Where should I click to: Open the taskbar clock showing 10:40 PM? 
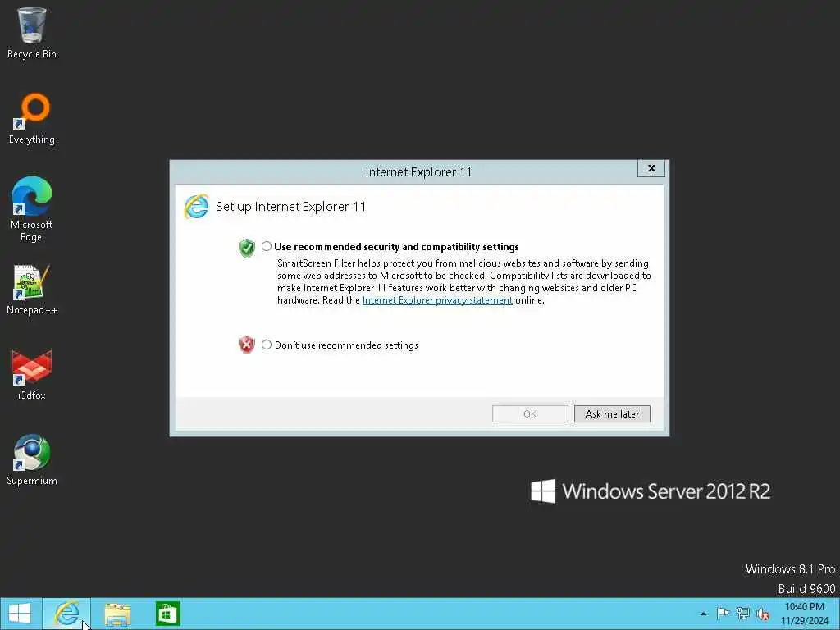(805, 614)
